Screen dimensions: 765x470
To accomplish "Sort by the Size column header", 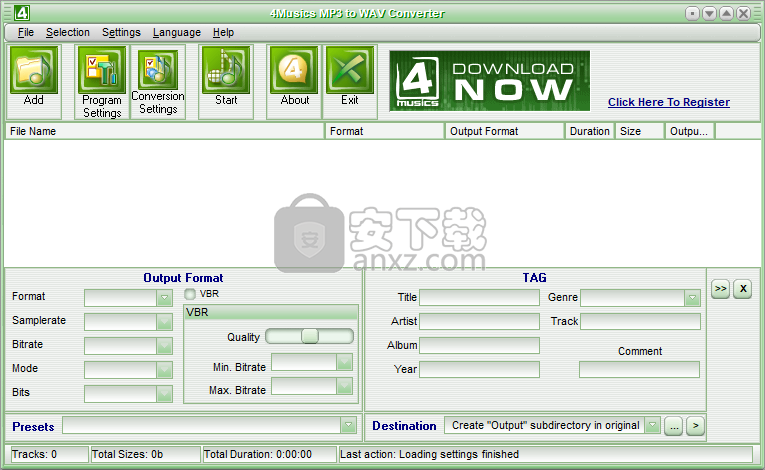I will pyautogui.click(x=640, y=131).
